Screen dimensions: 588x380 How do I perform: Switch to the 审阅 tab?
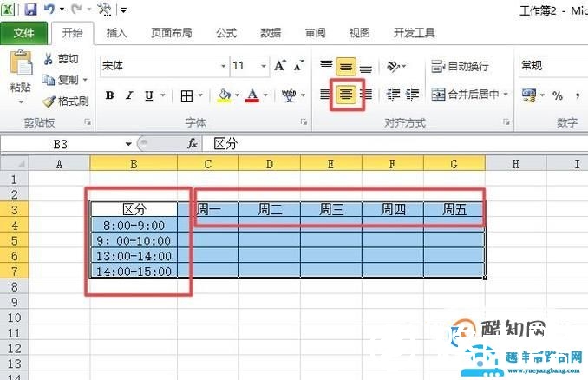[315, 33]
